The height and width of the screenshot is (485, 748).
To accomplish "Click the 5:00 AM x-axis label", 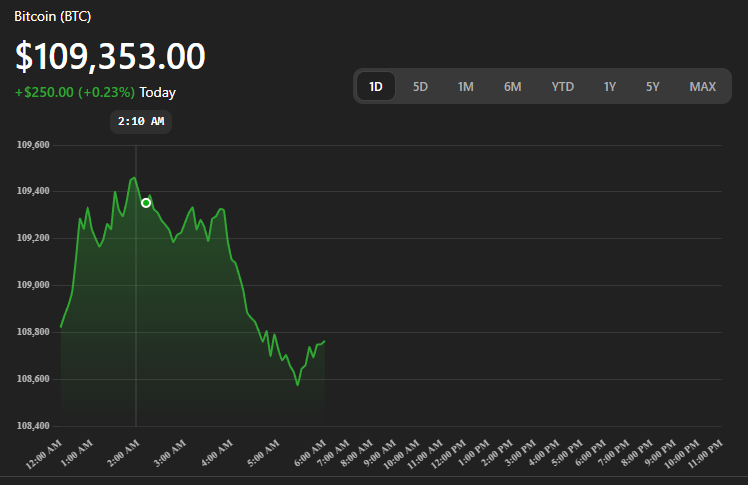I will (263, 454).
